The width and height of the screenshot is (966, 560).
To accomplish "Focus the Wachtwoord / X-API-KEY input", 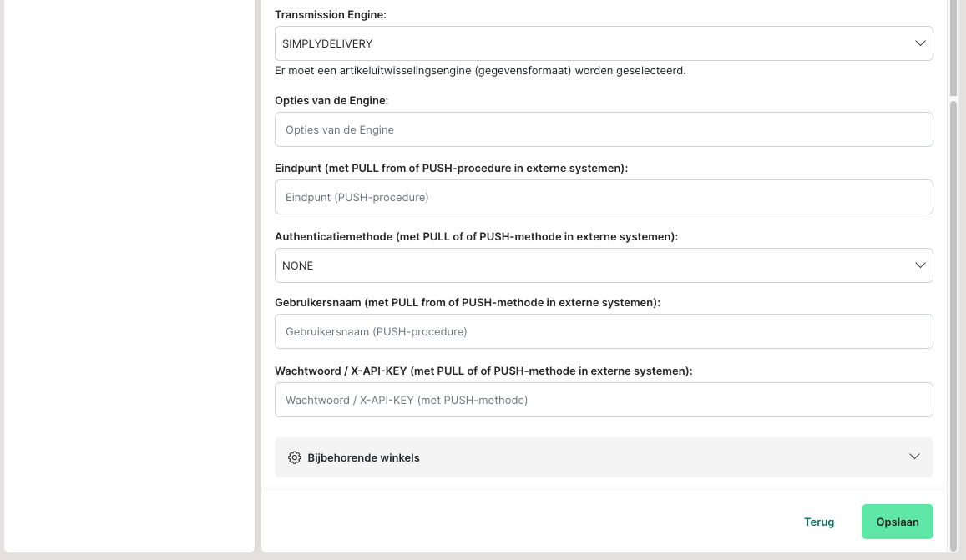I will tap(603, 400).
